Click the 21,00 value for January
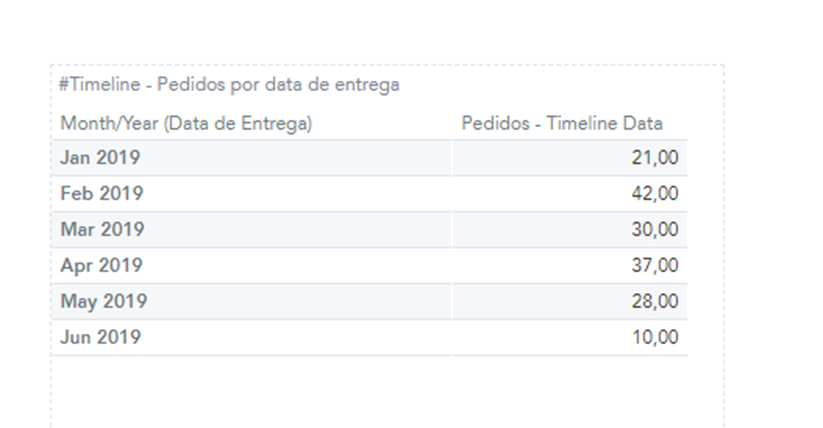823x428 pixels. 655,157
